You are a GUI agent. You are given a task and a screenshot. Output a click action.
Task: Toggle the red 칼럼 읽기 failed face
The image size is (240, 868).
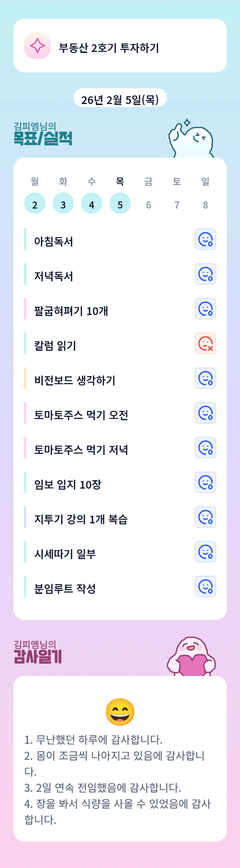coord(205,343)
